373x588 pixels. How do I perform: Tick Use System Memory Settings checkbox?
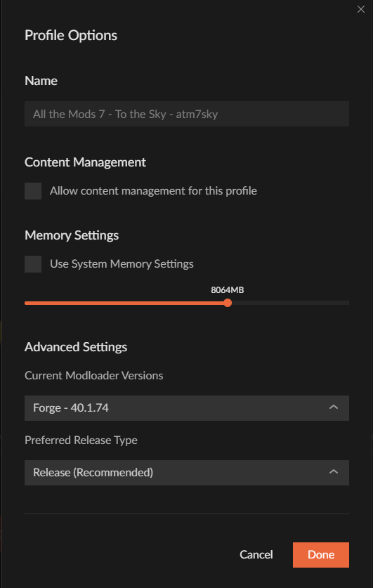tap(33, 264)
